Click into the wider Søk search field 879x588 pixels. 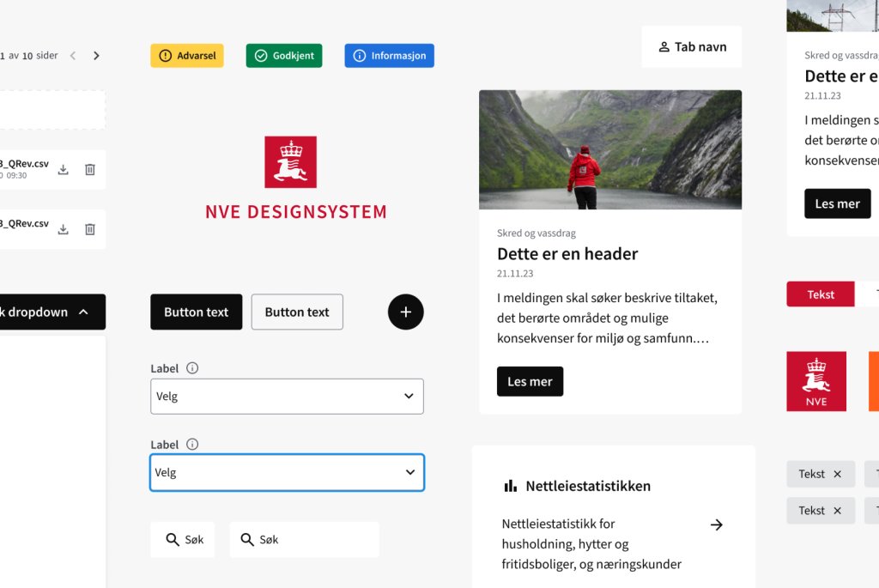click(304, 540)
